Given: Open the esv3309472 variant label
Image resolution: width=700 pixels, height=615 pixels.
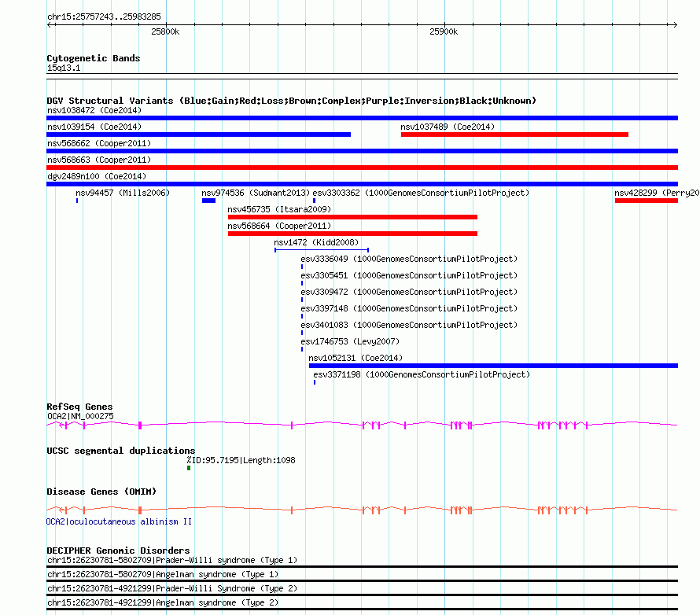Looking at the screenshot, I should (x=409, y=292).
